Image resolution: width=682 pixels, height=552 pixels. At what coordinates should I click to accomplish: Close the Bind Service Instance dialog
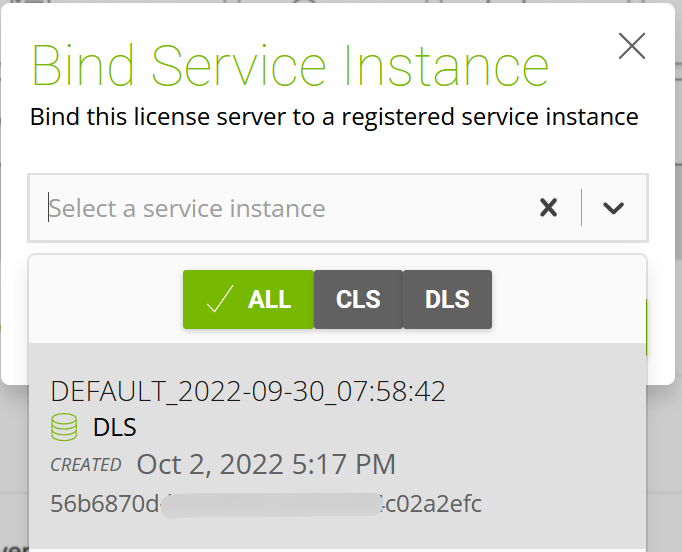(x=632, y=46)
